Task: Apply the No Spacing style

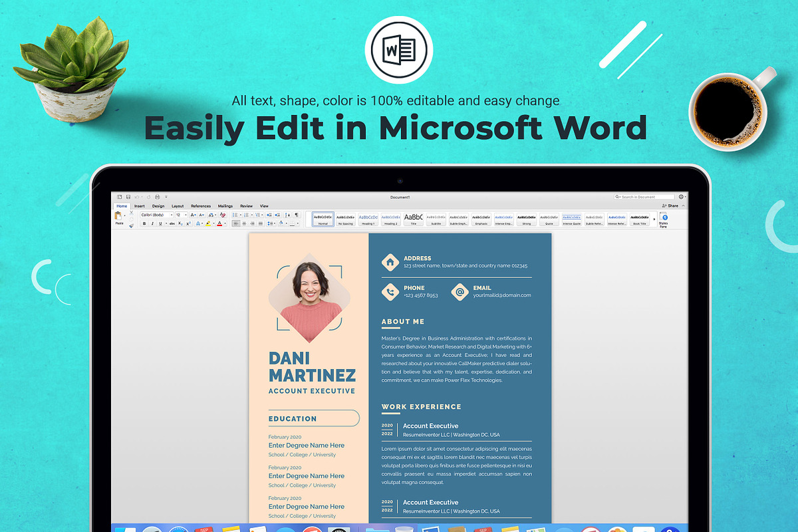Action: pyautogui.click(x=345, y=219)
